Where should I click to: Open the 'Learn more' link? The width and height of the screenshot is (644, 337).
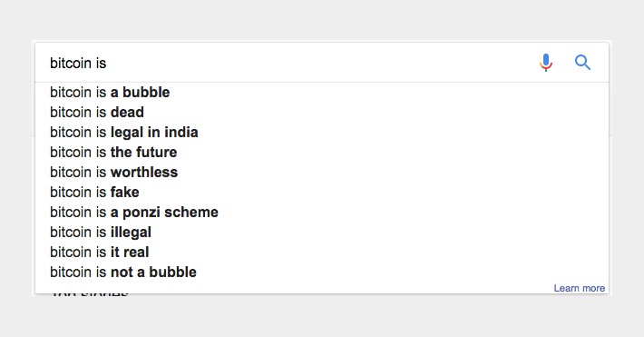(579, 288)
